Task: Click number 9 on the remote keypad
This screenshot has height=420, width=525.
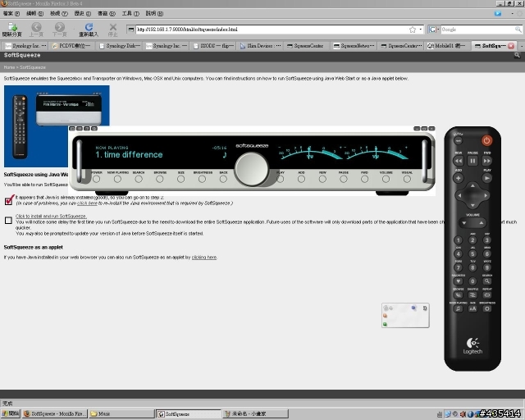Action: pos(486,267)
